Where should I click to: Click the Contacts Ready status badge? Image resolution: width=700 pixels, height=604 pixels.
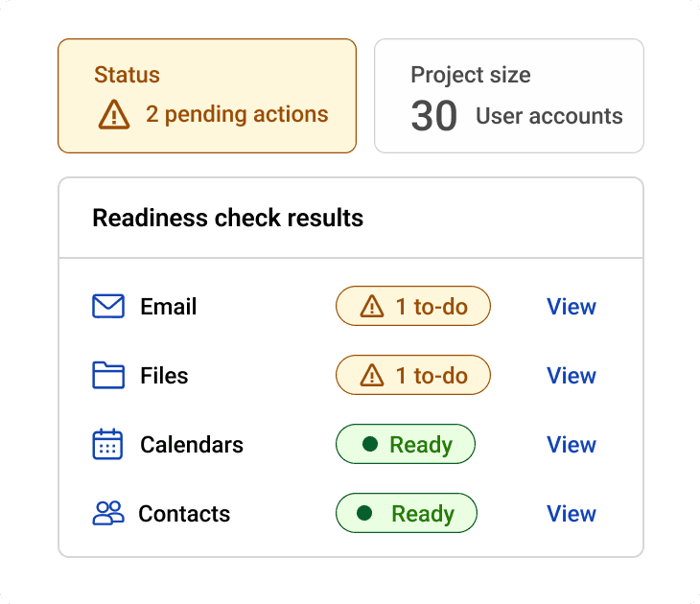coord(407,513)
